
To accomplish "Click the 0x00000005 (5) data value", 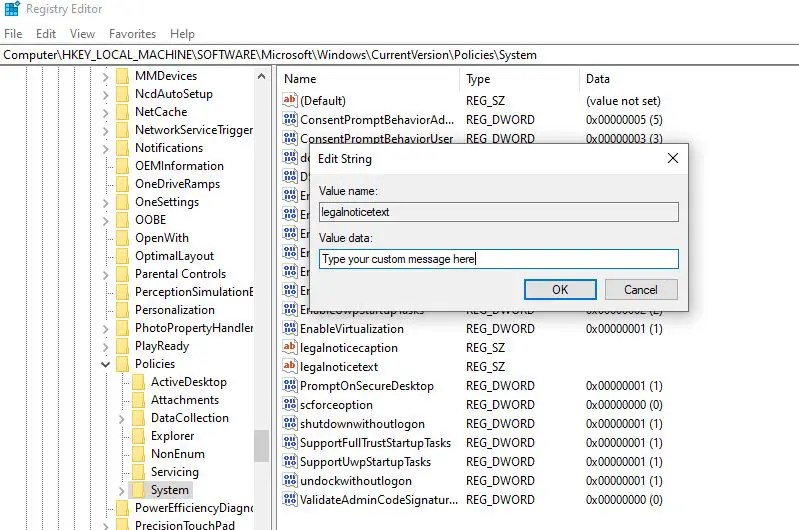I will click(624, 120).
